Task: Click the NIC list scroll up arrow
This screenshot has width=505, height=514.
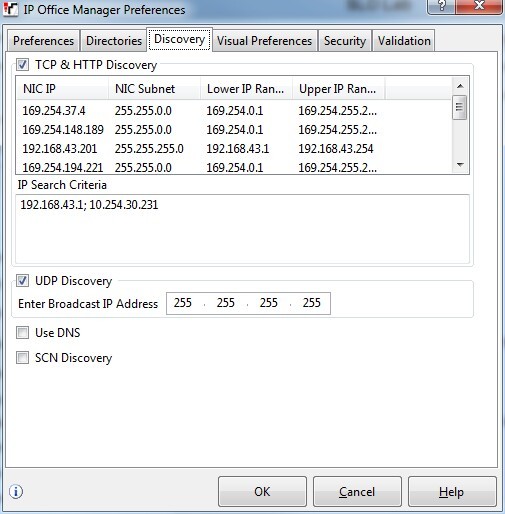Action: (x=460, y=86)
